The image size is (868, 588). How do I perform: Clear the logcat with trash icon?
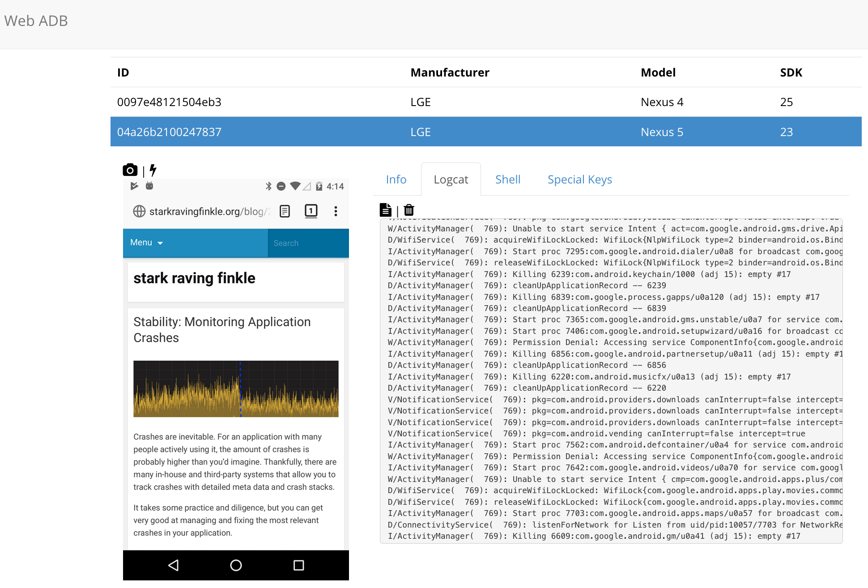click(409, 210)
